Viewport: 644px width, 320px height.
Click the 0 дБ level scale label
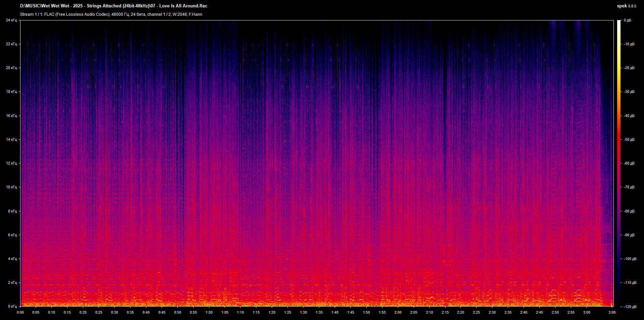[628, 20]
